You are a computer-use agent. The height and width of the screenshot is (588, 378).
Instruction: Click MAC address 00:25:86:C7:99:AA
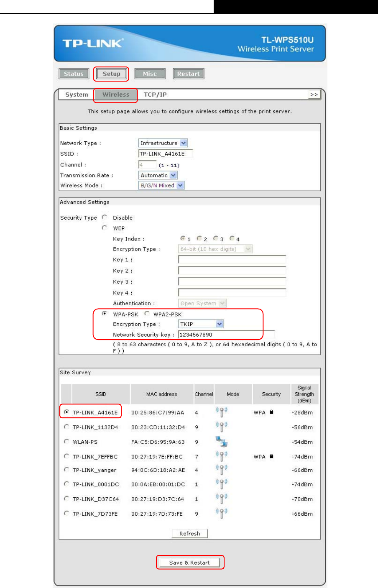tap(158, 412)
